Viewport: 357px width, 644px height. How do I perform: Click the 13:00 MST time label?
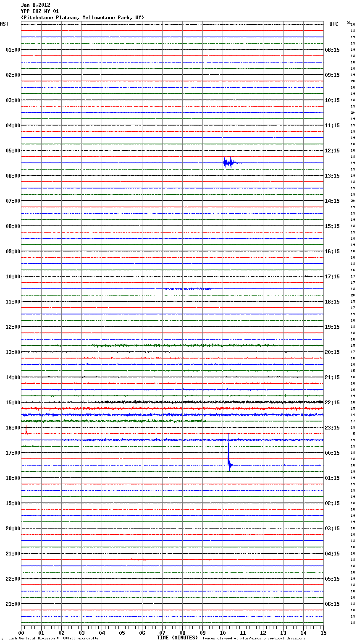pos(13,352)
